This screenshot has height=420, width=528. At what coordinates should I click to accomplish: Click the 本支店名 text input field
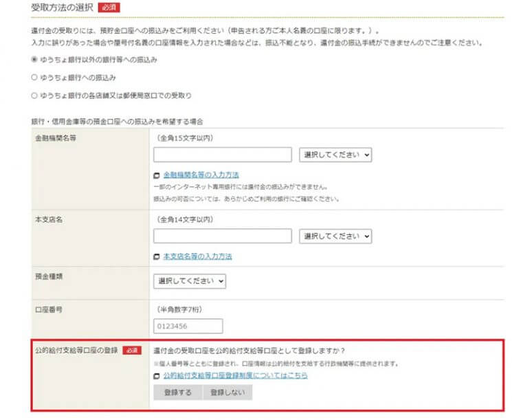tap(222, 236)
